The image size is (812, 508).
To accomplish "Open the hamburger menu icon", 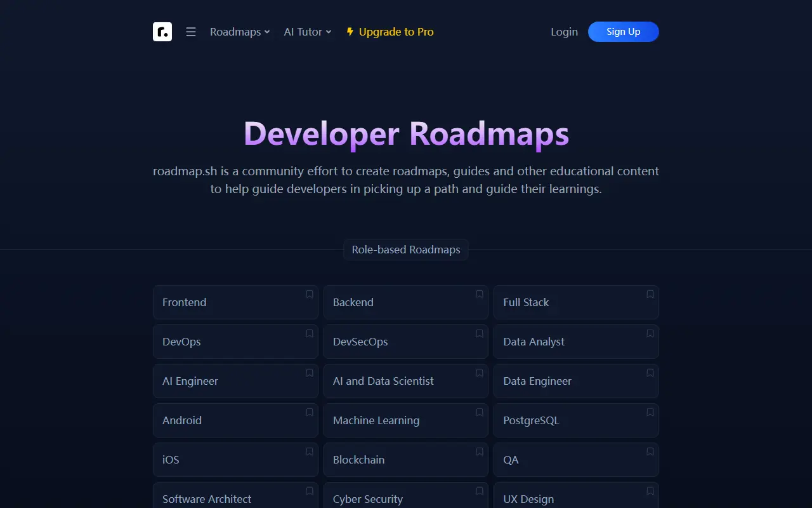I will point(191,32).
